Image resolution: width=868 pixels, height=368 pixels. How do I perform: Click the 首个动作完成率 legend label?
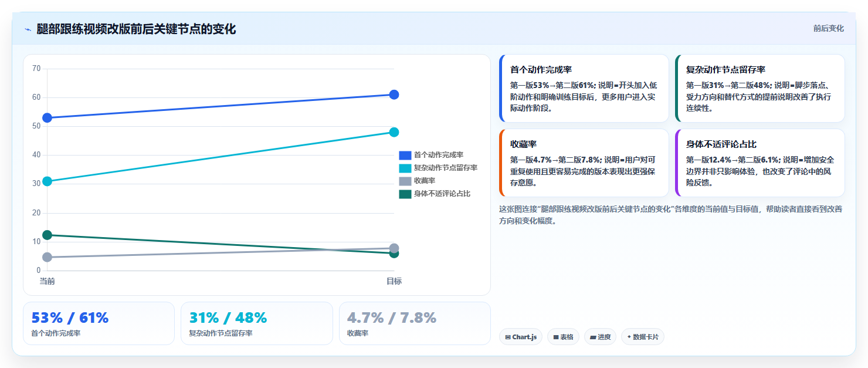[x=439, y=155]
